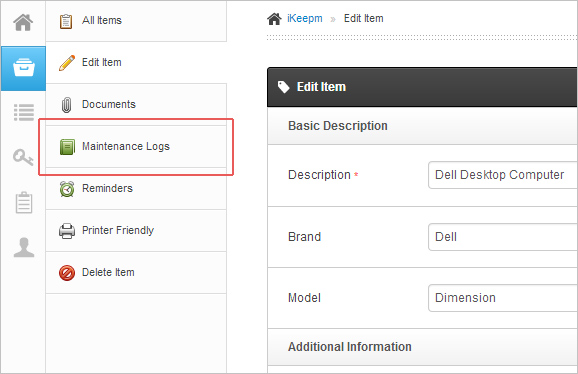Click Edit Item breadcrumb text

point(363,18)
